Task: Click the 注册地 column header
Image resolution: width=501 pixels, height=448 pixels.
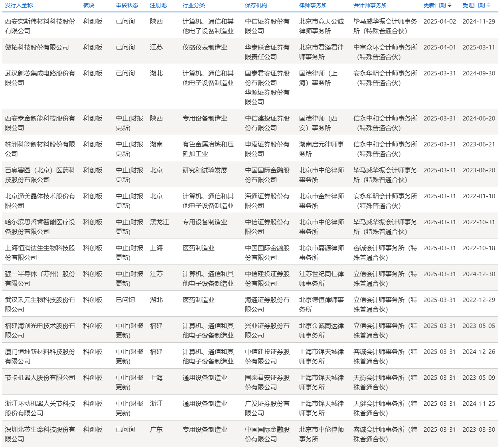Action: point(158,6)
